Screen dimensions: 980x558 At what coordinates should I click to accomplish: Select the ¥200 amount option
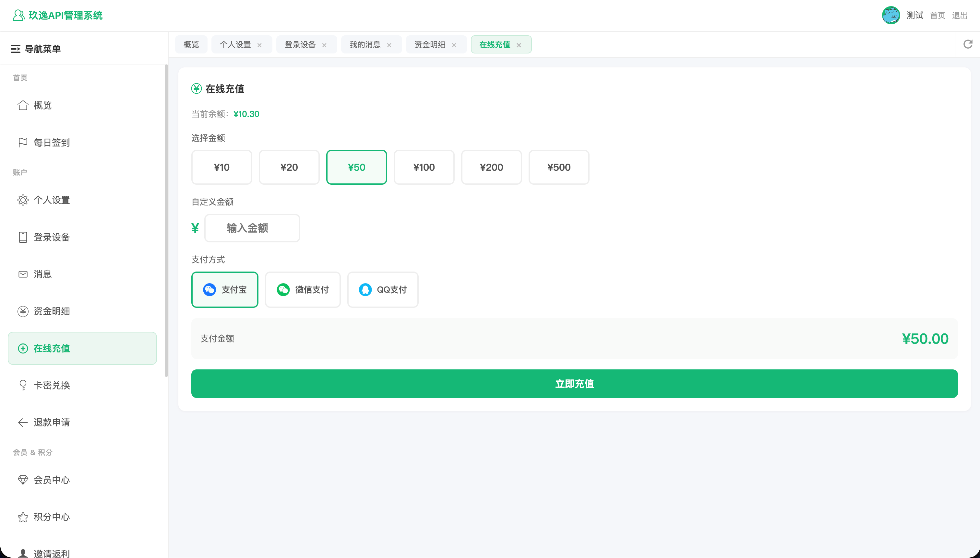(x=492, y=167)
